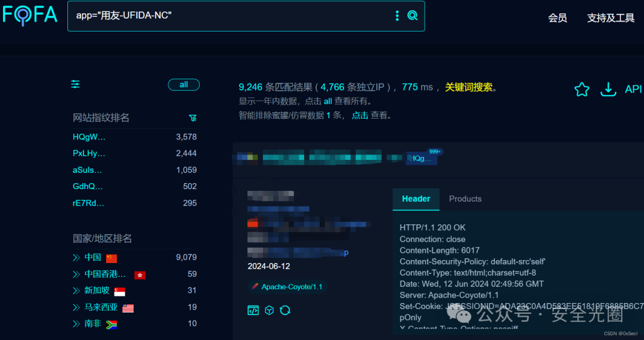
Task: Click the count 3,578 in fingerprint ranking
Action: pos(187,137)
